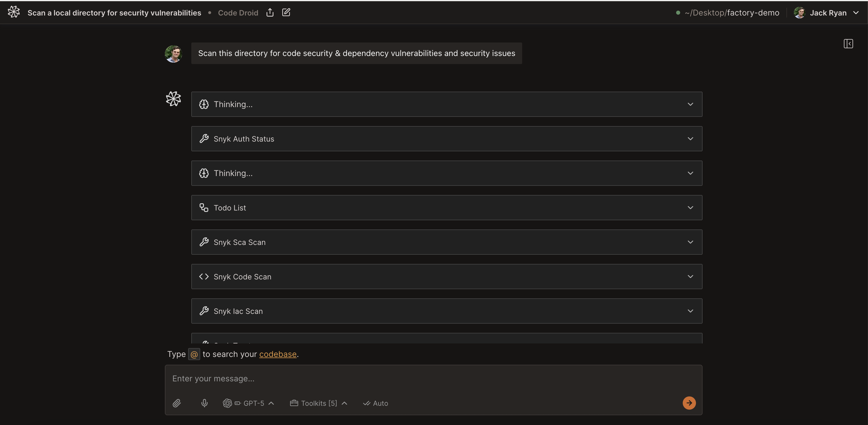Expand the first Thinking block
The image size is (868, 425).
[x=446, y=105]
